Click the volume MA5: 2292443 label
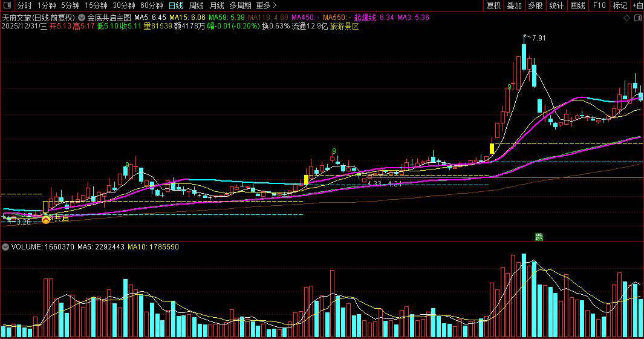Image resolution: width=644 pixels, height=339 pixels. coord(101,247)
